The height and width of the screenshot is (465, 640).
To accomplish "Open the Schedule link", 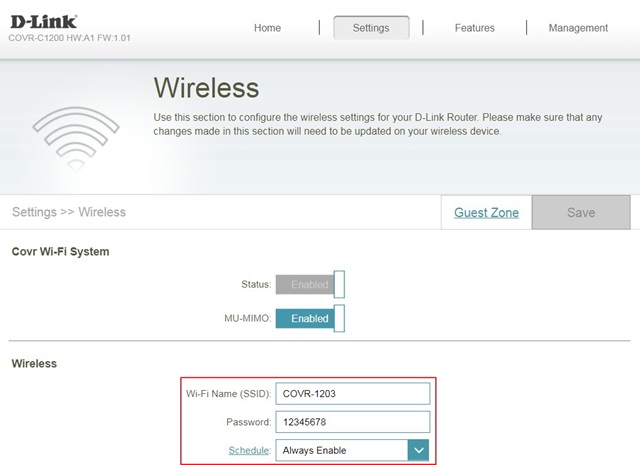I will point(247,451).
